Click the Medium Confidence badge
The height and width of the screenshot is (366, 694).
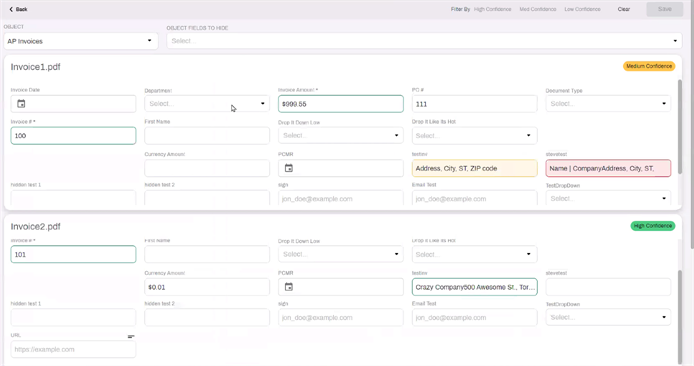pyautogui.click(x=649, y=66)
